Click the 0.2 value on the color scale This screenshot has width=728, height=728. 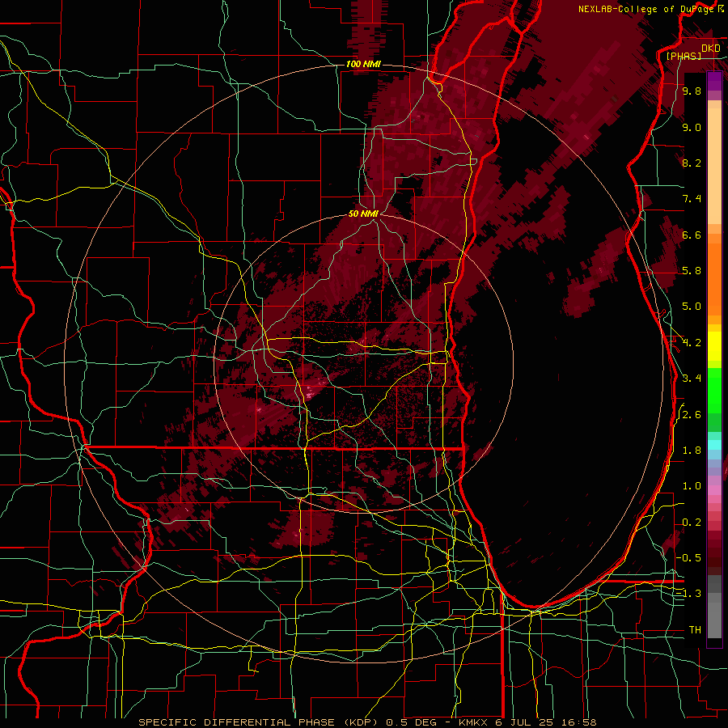coord(692,523)
